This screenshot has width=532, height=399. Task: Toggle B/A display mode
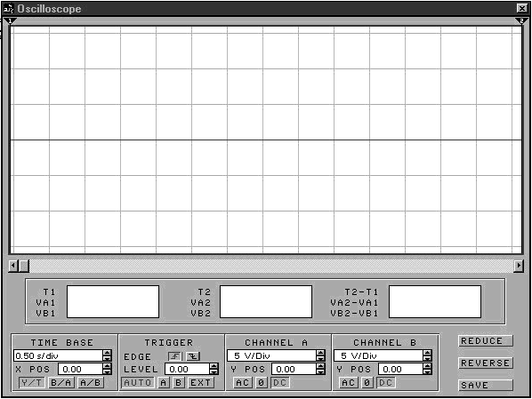pos(61,383)
